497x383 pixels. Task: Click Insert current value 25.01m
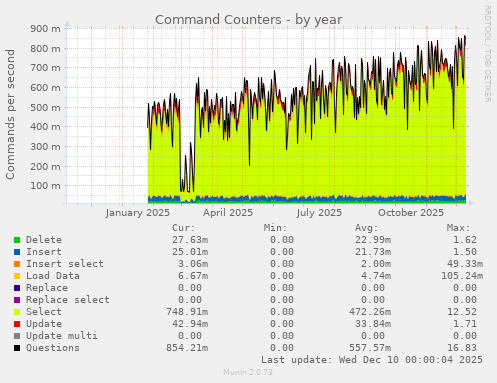click(190, 252)
